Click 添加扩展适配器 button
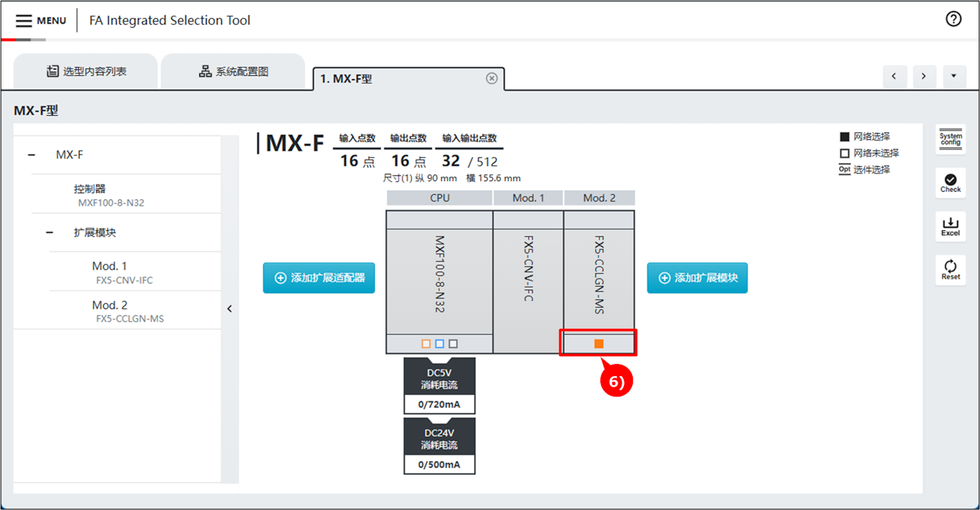Viewport: 980px width, 510px height. (x=319, y=278)
